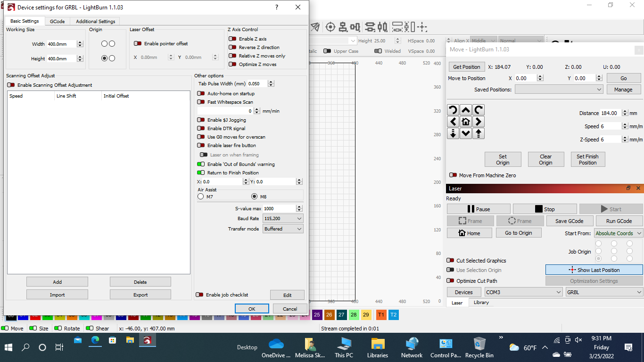Jog laser left with the left arrow
Screen dimensions: 644x362
453,122
